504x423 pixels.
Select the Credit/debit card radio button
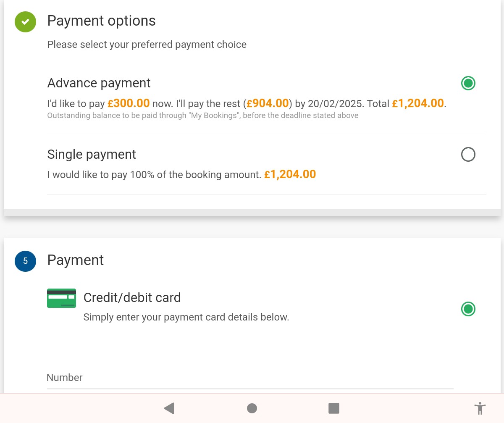pos(468,309)
